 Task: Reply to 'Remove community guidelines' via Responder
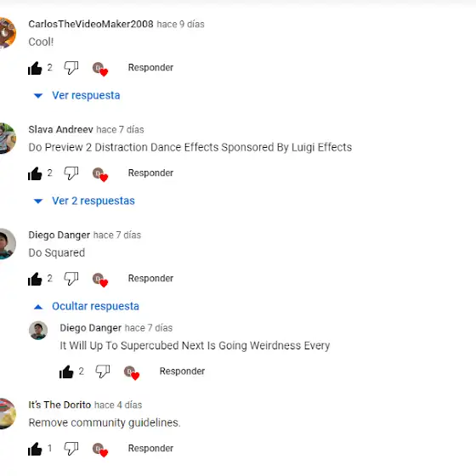click(x=150, y=448)
